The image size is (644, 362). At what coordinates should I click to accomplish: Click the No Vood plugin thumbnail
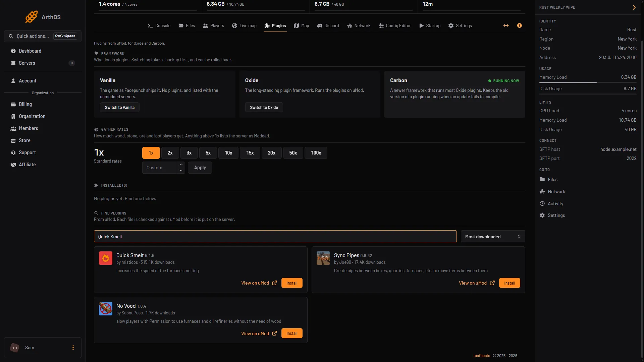tap(105, 309)
